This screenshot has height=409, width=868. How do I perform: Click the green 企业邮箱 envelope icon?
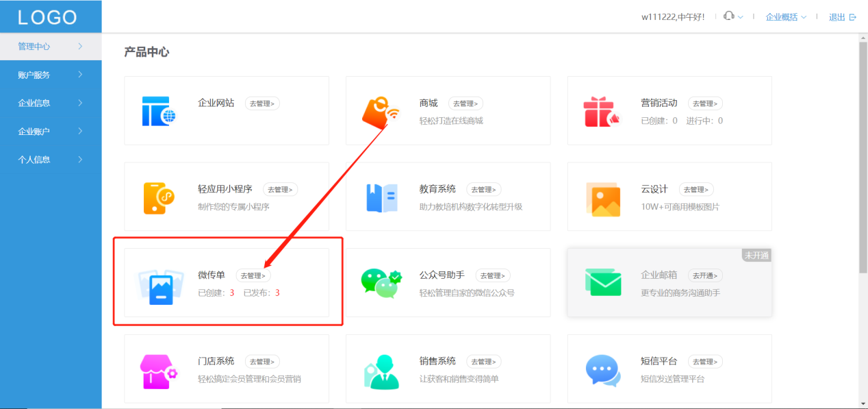click(605, 282)
